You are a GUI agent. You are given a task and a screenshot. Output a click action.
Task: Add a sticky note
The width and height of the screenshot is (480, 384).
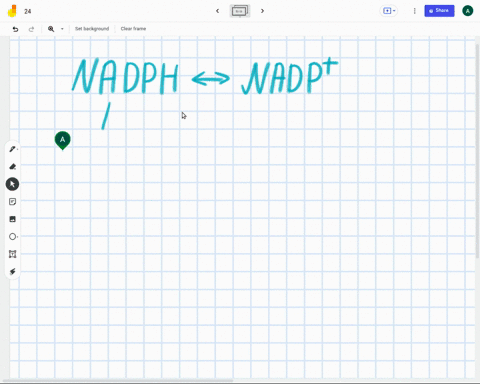(x=12, y=202)
